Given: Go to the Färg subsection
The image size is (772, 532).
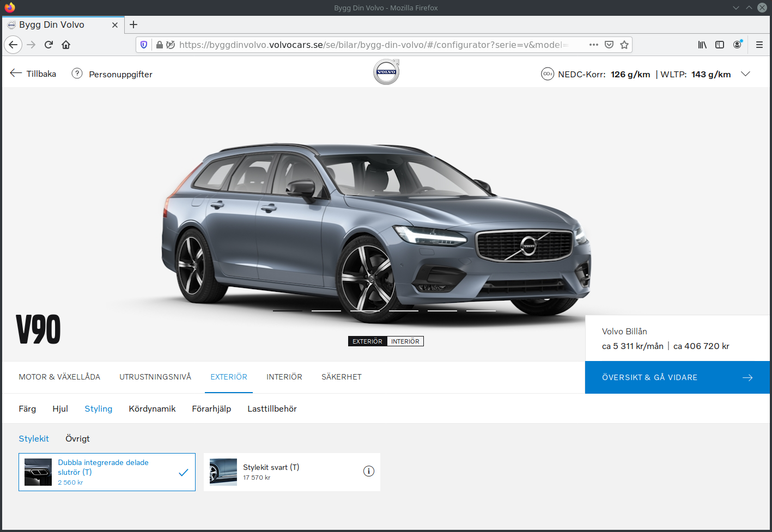Looking at the screenshot, I should [x=27, y=409].
